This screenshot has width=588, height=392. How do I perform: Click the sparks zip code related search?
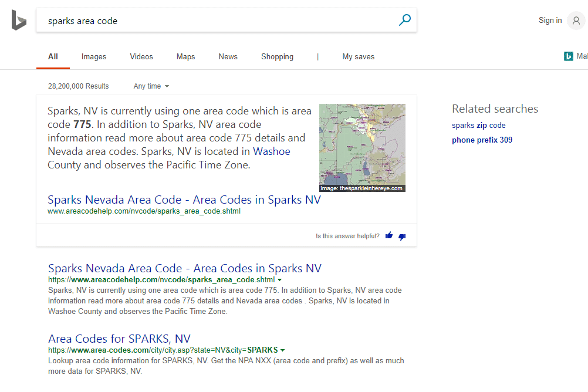(478, 126)
